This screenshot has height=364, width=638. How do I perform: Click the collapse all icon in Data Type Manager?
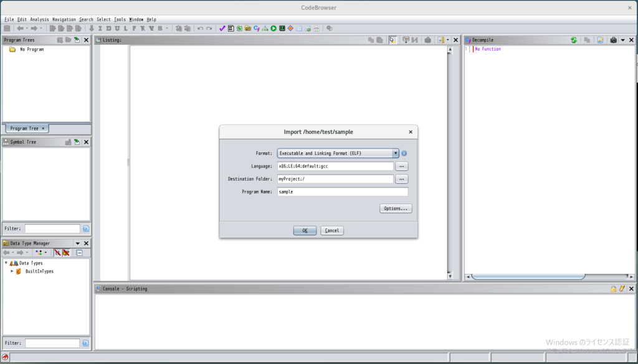[x=79, y=253]
